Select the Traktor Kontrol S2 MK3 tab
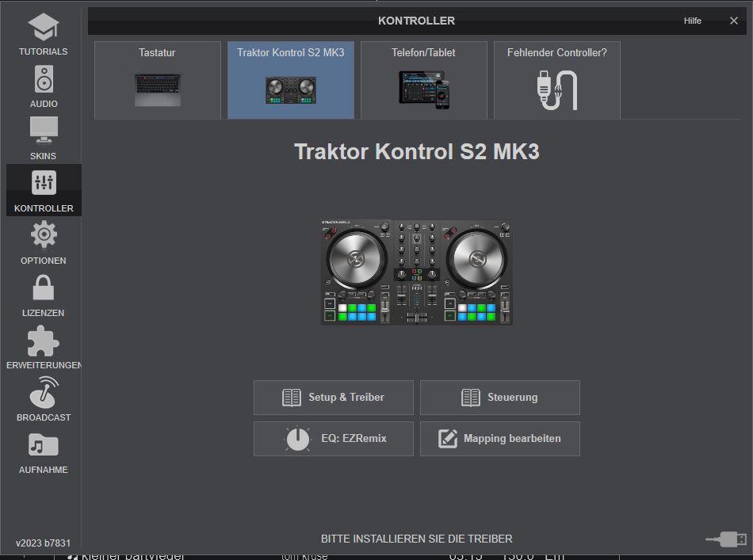The width and height of the screenshot is (753, 560). click(x=291, y=80)
